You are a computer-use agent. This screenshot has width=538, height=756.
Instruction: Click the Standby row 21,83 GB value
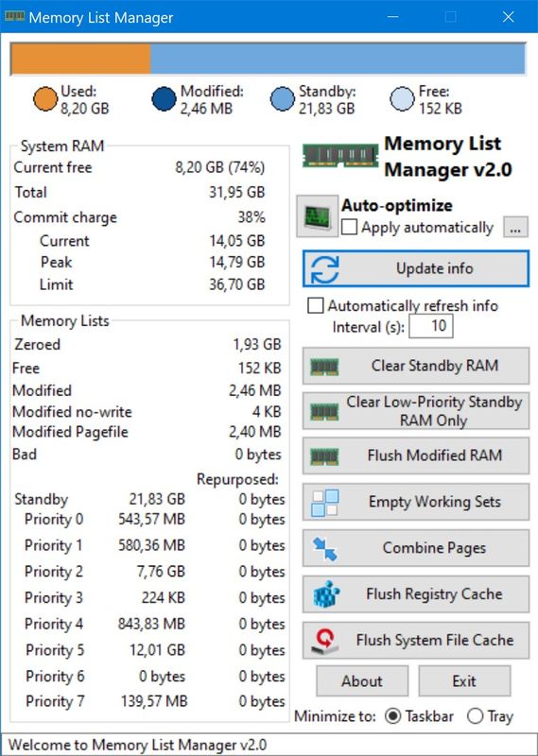pos(157,500)
